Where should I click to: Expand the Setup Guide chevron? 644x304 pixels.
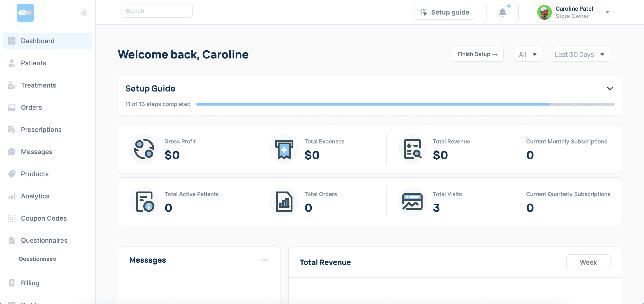pos(610,89)
